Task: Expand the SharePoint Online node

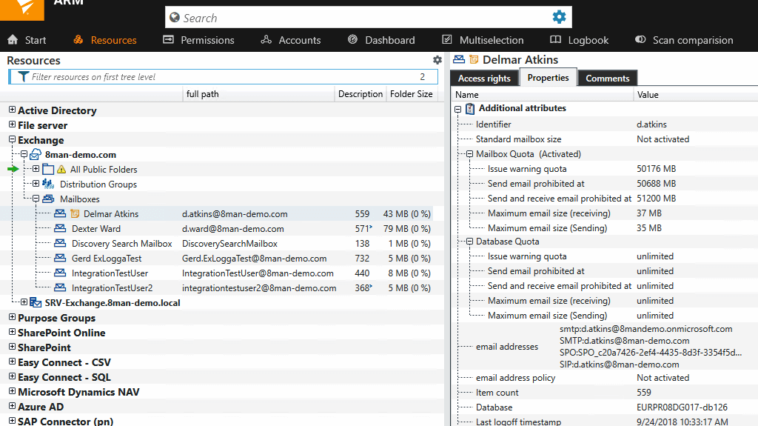Action: pos(12,333)
